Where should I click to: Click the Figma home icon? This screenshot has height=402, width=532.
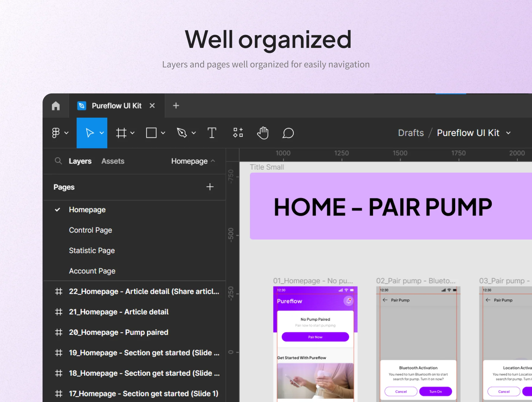tap(56, 106)
